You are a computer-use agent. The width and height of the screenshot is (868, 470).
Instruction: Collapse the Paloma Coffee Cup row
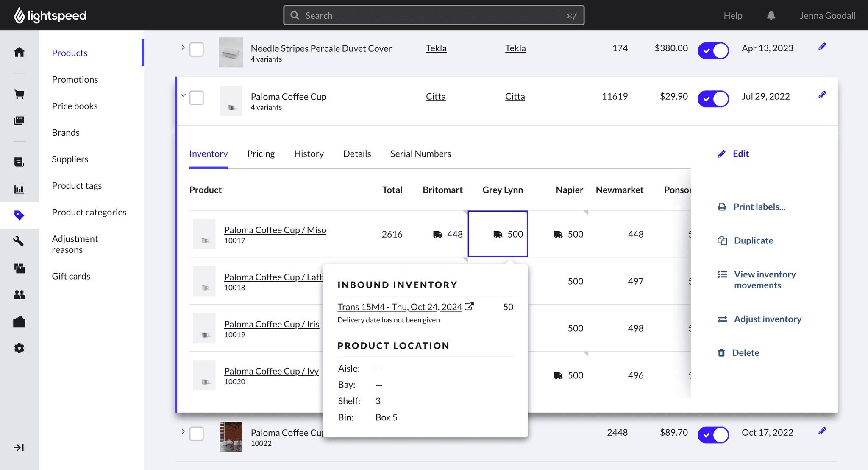coord(183,95)
